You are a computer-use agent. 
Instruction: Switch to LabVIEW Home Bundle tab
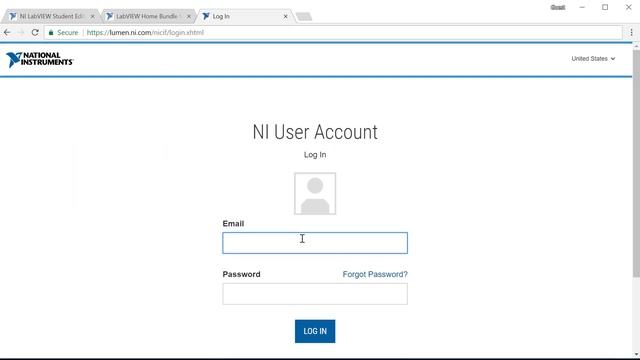(147, 16)
